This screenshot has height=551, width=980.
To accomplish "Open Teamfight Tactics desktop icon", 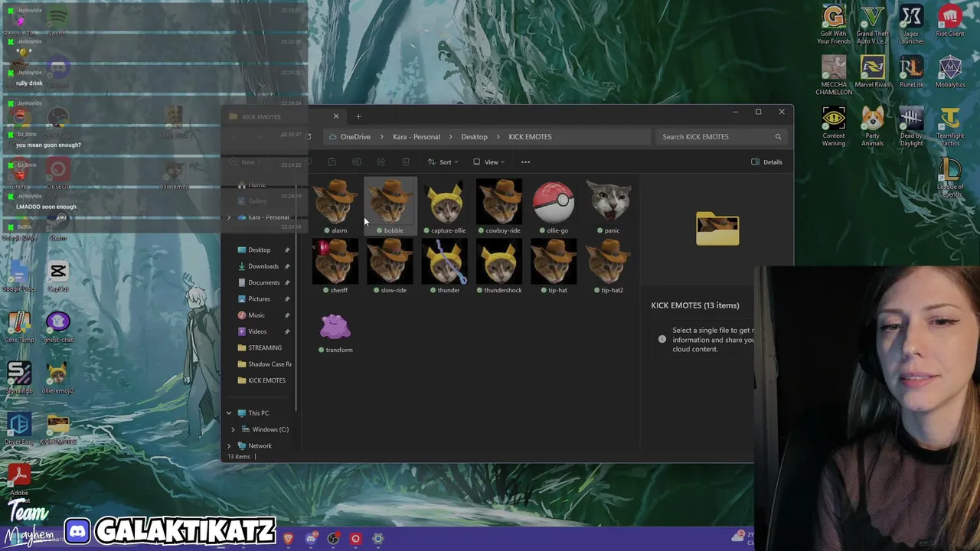I will (x=950, y=127).
